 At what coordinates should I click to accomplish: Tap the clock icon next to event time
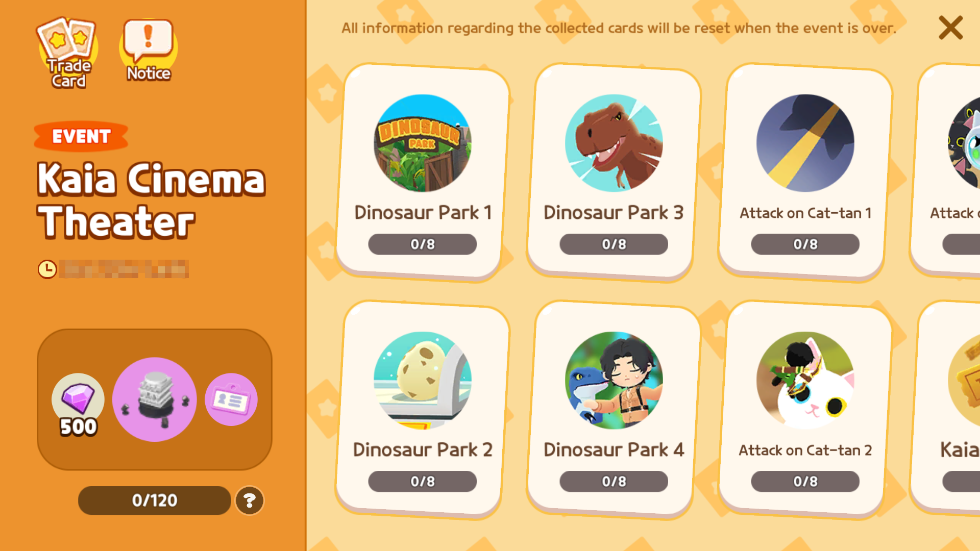(47, 269)
